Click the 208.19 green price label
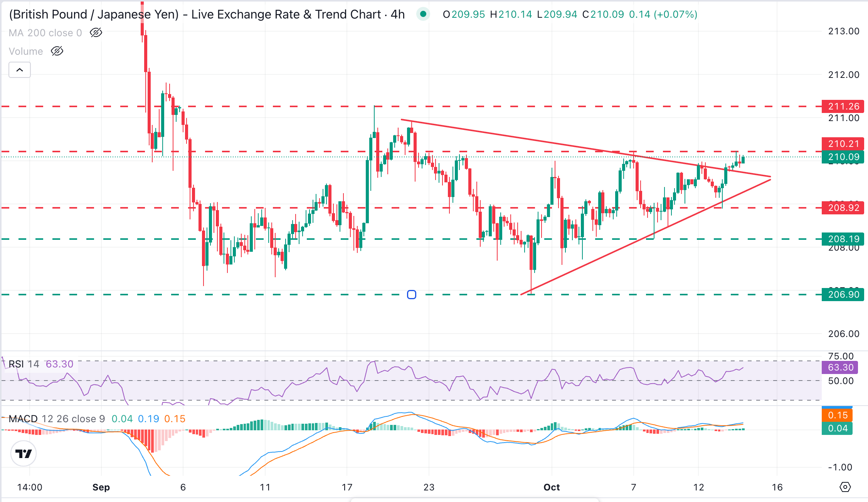 843,239
